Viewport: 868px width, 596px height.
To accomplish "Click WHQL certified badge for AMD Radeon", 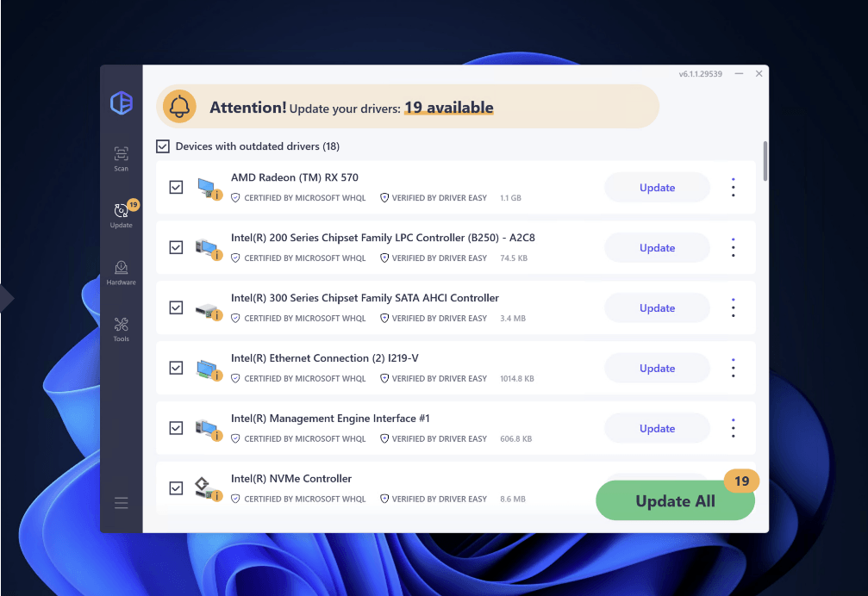I will [298, 198].
